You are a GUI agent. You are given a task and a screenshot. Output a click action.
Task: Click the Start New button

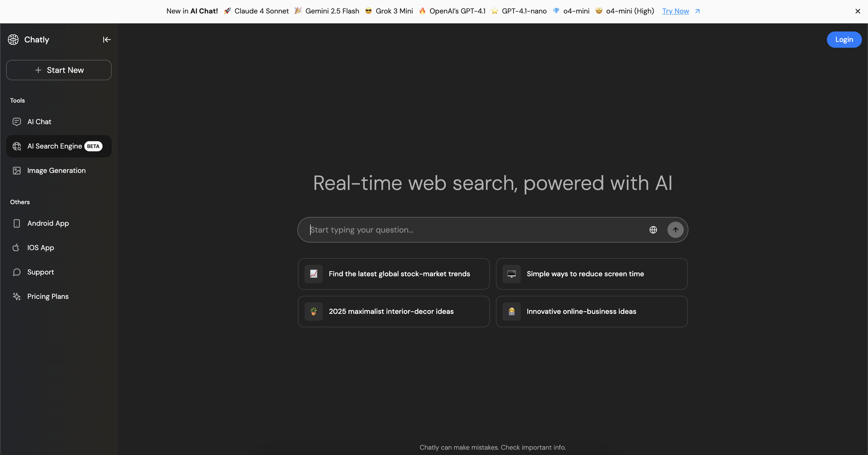tap(59, 70)
